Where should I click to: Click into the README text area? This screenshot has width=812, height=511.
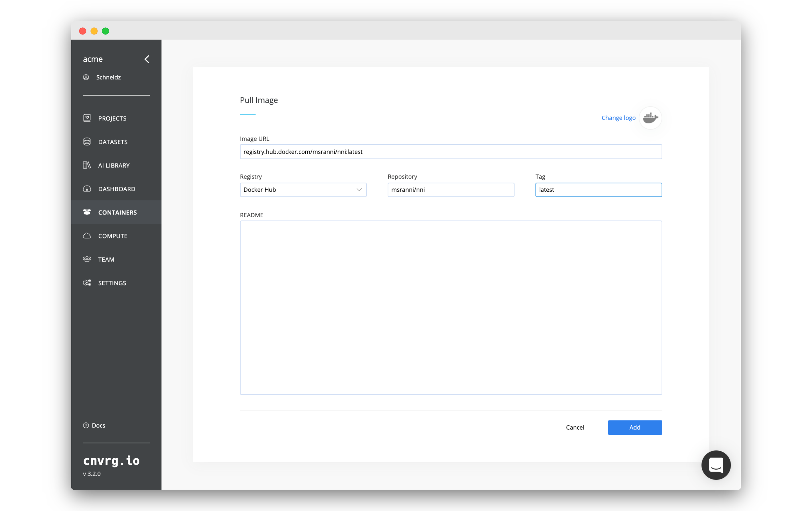[451, 308]
